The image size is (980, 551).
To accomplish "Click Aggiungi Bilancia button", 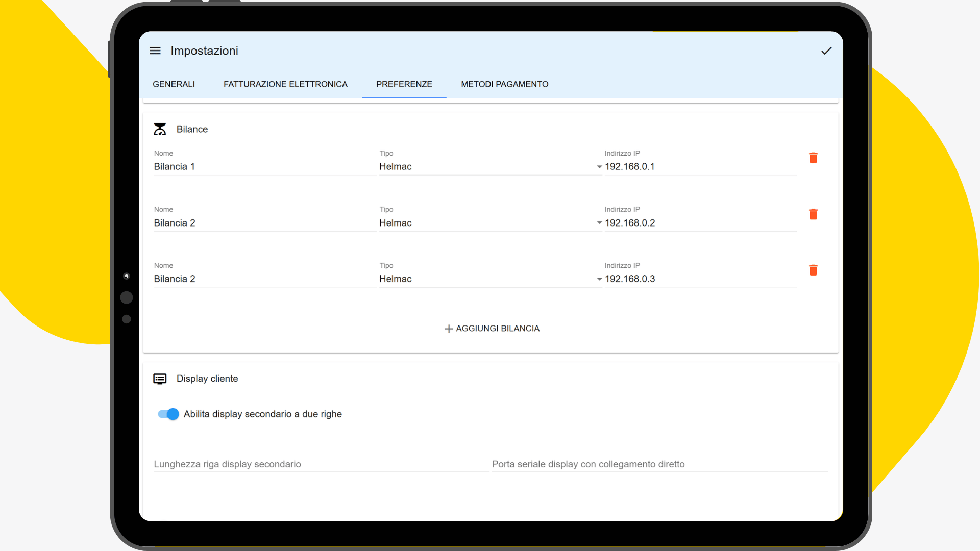I will 492,329.
